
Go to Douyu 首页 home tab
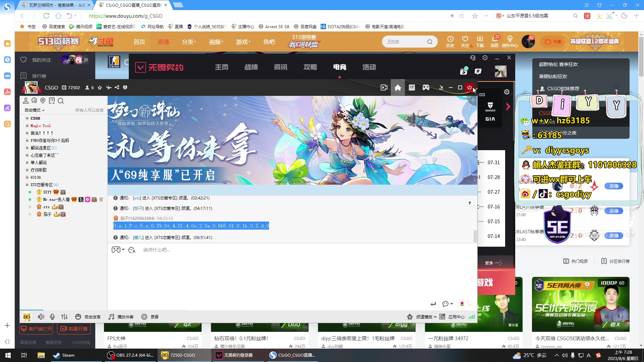coord(139,42)
